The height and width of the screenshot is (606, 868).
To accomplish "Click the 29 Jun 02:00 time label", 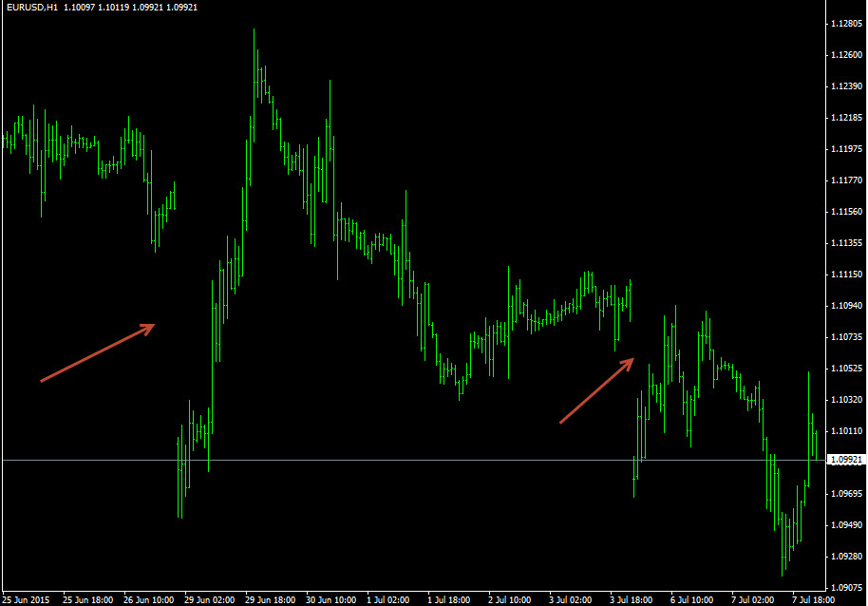I will pyautogui.click(x=211, y=599).
